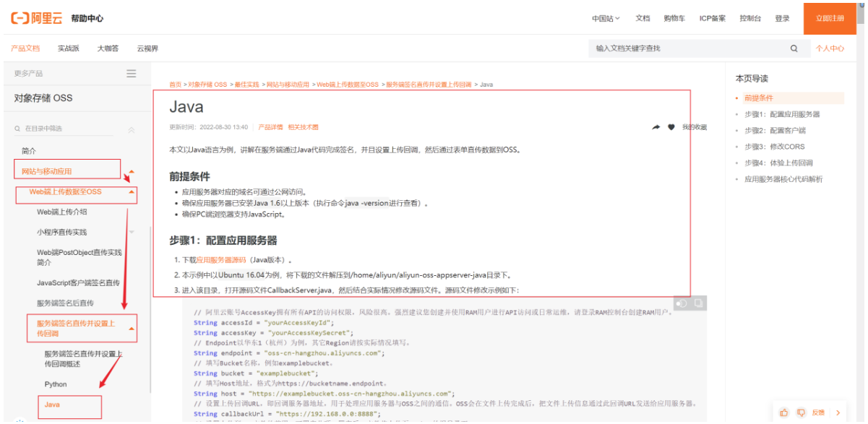Jump to 前提条件 in page guide
868x424 pixels.
(759, 98)
